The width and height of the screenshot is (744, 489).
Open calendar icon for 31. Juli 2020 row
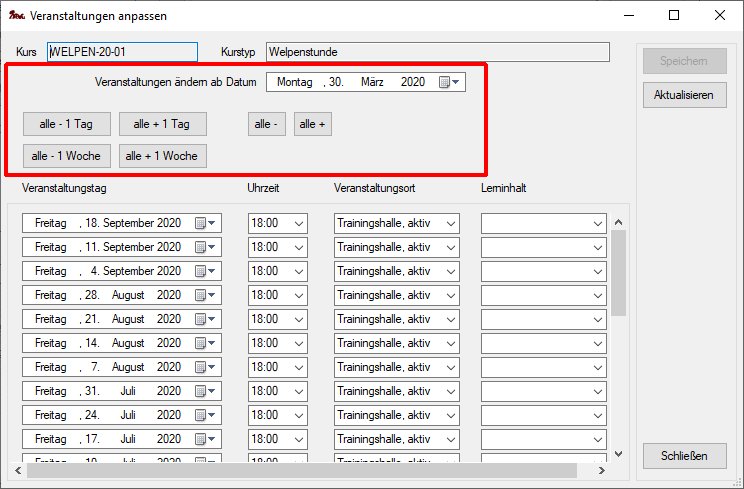(x=205, y=391)
